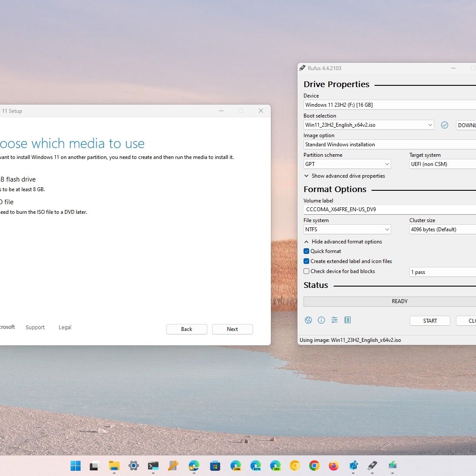
Task: Open the Device dropdown showing Windows 11 23H2
Action: (390, 105)
